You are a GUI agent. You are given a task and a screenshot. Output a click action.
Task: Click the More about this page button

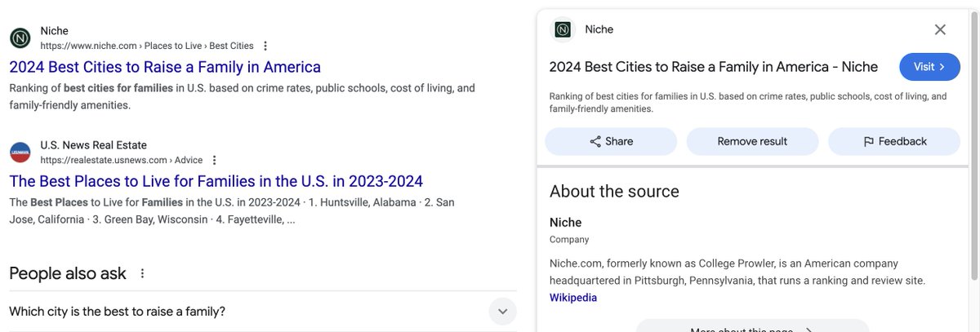pos(752,326)
